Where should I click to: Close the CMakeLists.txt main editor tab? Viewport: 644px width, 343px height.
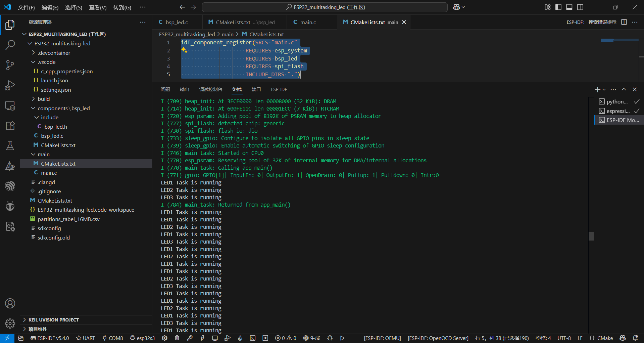tap(404, 22)
